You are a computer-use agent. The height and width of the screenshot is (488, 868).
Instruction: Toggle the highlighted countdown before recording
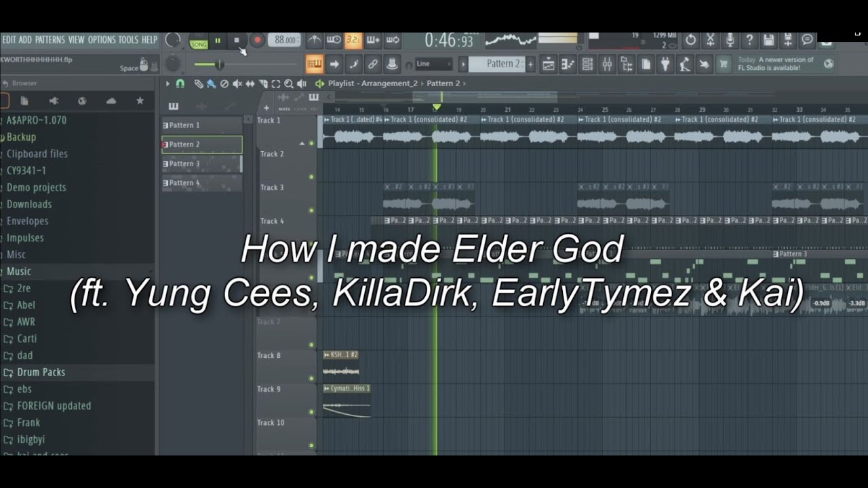coord(353,41)
